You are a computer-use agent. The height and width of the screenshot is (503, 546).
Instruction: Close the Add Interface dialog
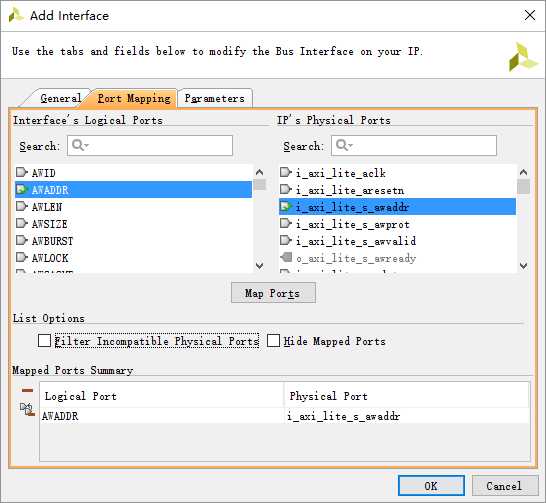(530, 15)
